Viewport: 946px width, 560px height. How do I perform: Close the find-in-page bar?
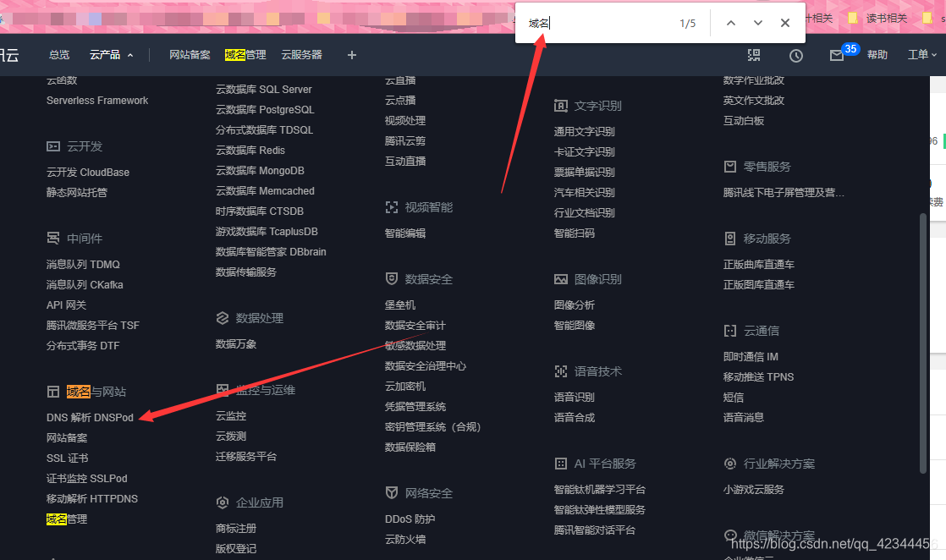[785, 23]
